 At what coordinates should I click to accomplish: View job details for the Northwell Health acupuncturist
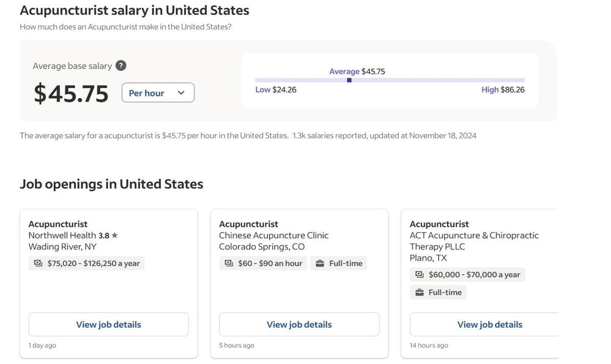pos(109,324)
